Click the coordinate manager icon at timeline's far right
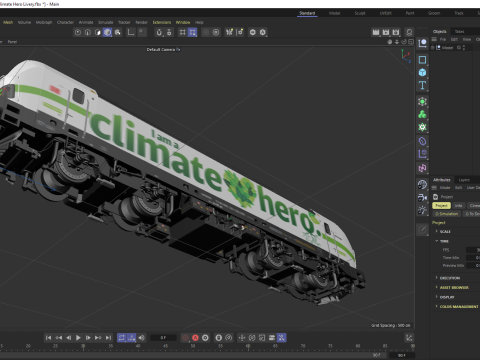 409,338
